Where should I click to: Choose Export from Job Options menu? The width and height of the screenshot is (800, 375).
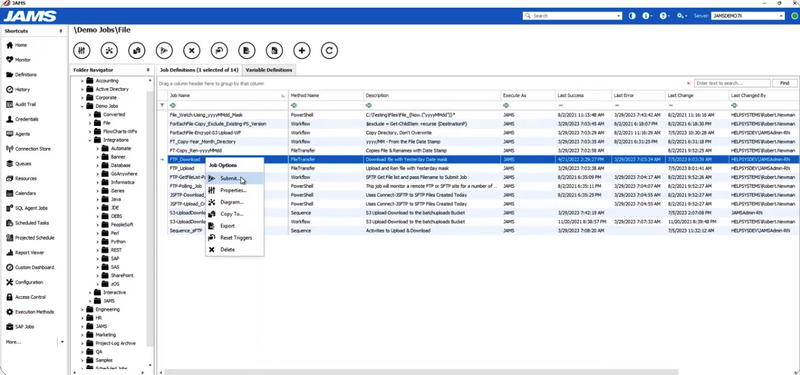pyautogui.click(x=235, y=226)
